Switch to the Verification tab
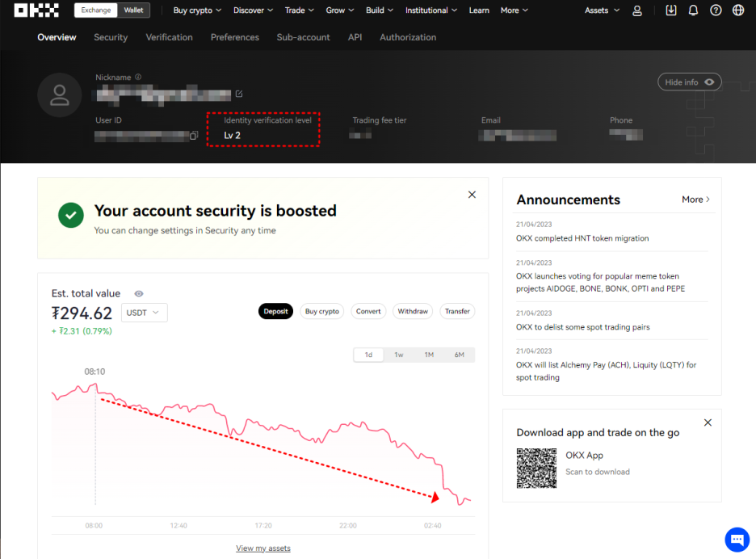The height and width of the screenshot is (559, 756). point(170,37)
